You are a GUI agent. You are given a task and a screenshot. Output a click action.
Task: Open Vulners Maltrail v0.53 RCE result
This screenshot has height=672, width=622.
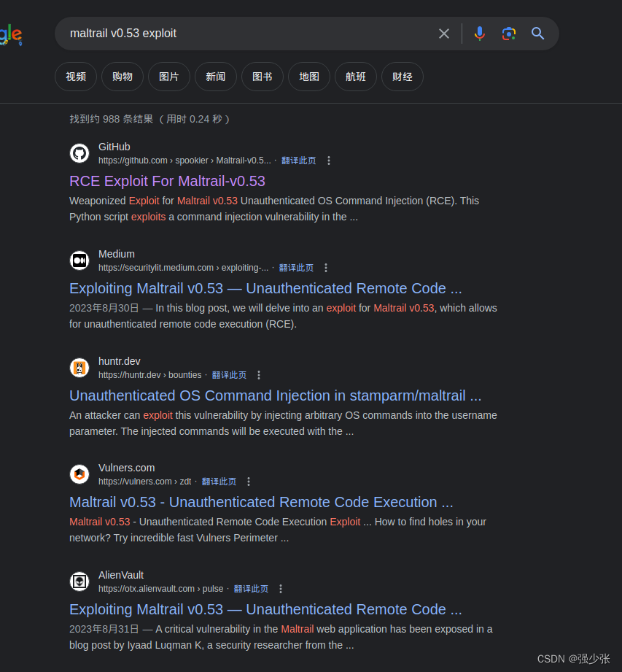click(261, 502)
